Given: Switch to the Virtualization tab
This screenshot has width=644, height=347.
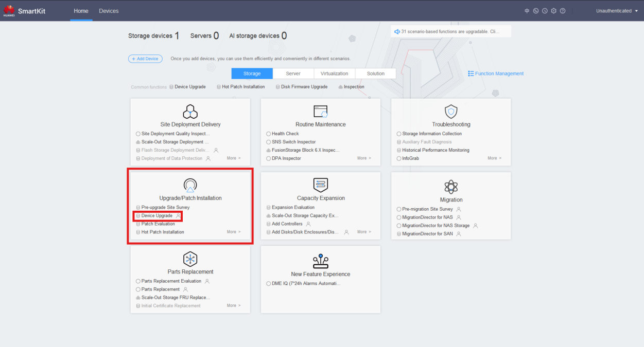Looking at the screenshot, I should coord(334,74).
